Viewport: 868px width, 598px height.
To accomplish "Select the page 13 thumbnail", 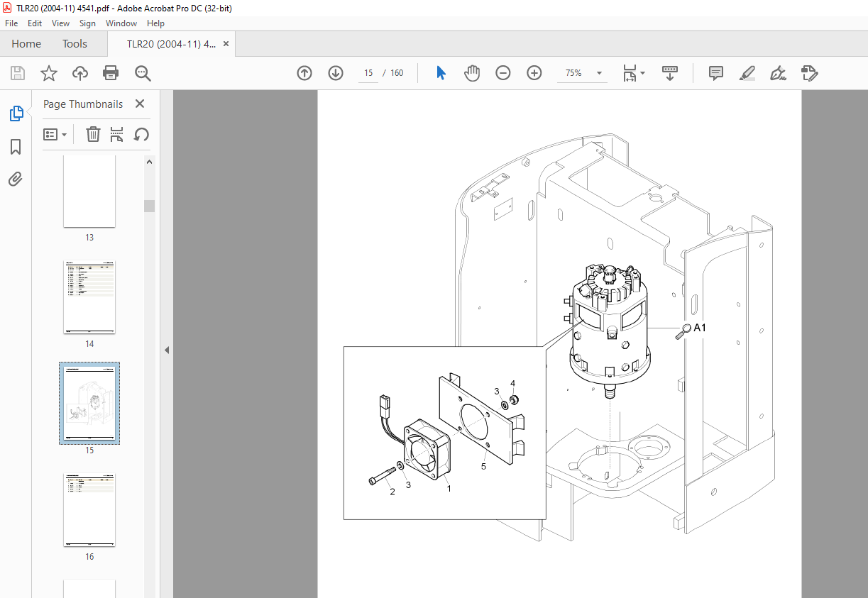I will click(89, 191).
